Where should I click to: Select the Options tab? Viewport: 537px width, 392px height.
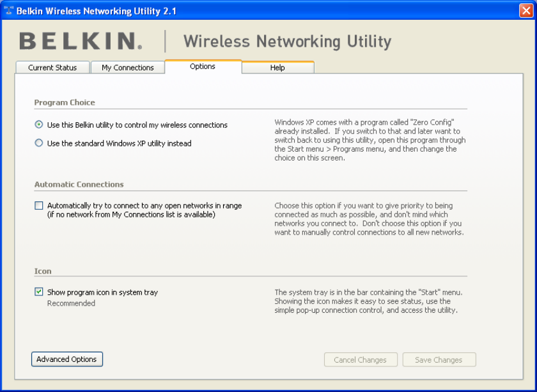[x=203, y=67]
